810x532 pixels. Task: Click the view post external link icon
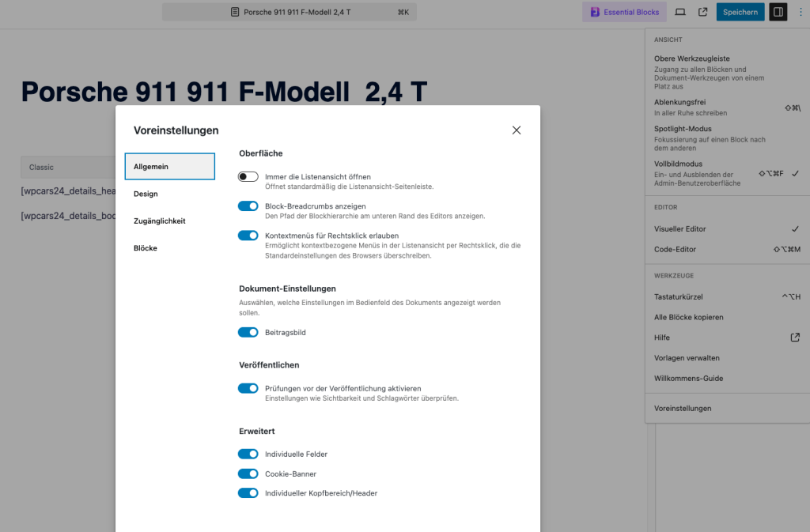point(702,12)
